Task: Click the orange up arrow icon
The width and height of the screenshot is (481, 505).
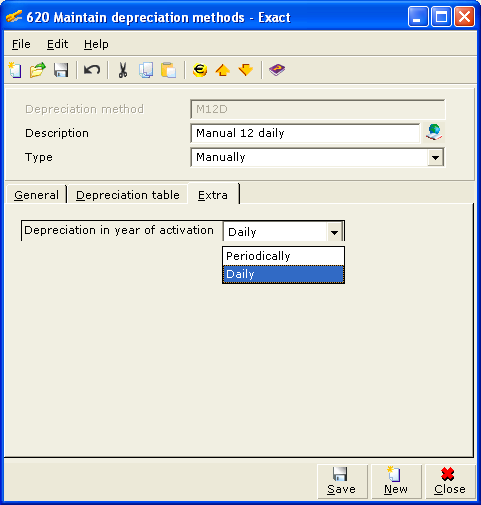Action: pos(223,70)
